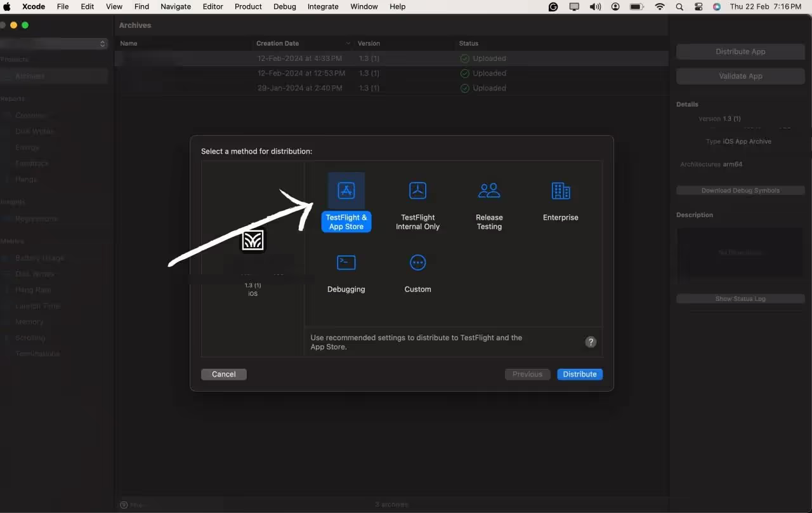This screenshot has width=812, height=513.
Task: Open the Apple menu
Action: coord(8,6)
